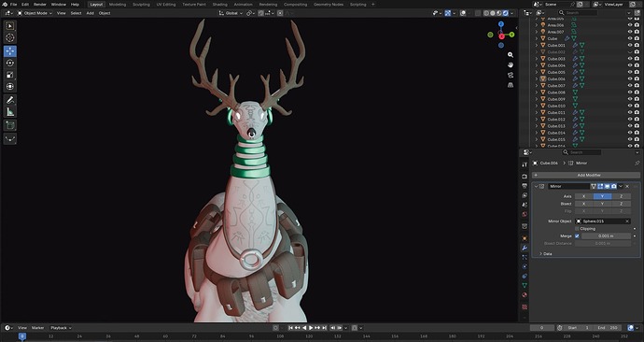Open the viewport Add menu
The width and height of the screenshot is (644, 342).
pos(90,13)
